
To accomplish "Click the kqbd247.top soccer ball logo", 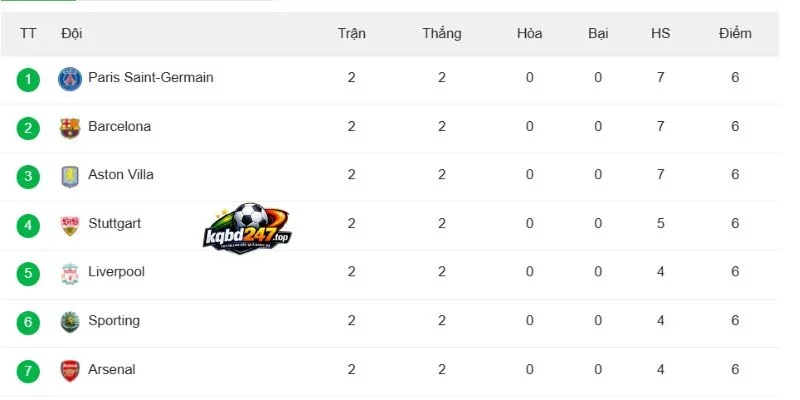I will point(247,228).
